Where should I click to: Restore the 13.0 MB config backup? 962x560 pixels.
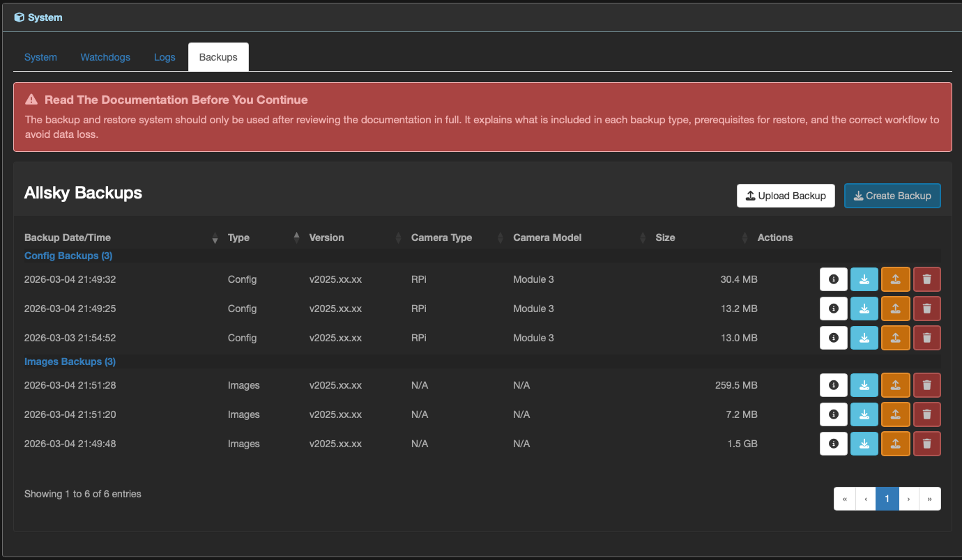896,338
